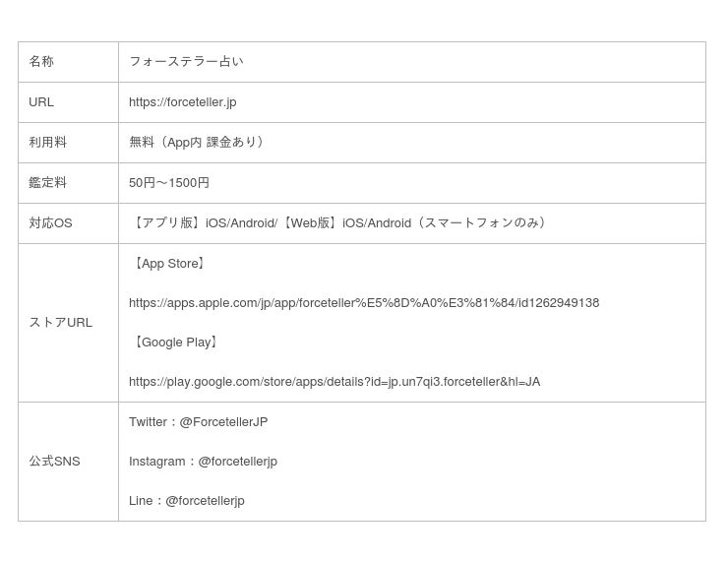The width and height of the screenshot is (728, 561).
Task: Click the Twitter @ForcetellerJP handle
Action: pos(223,422)
